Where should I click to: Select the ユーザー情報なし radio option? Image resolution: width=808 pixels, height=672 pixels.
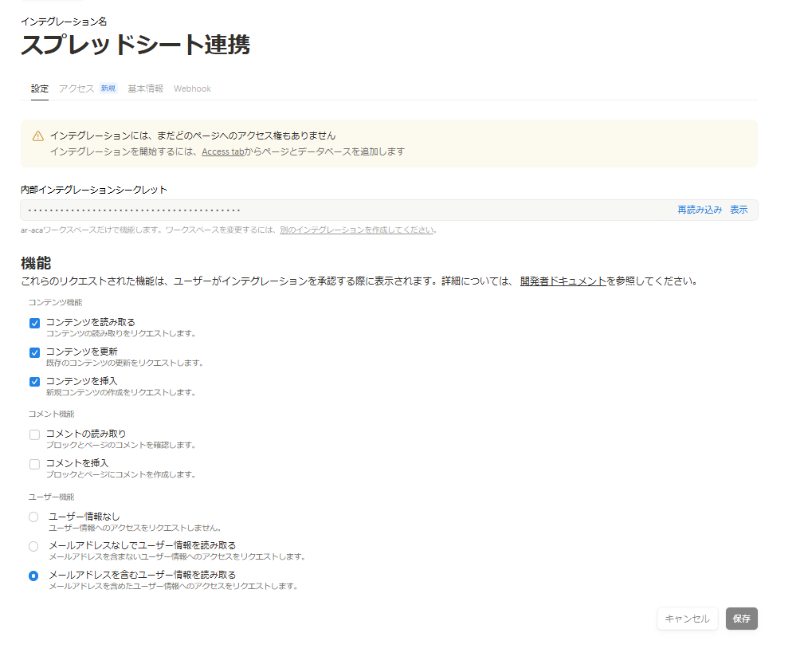tap(33, 517)
